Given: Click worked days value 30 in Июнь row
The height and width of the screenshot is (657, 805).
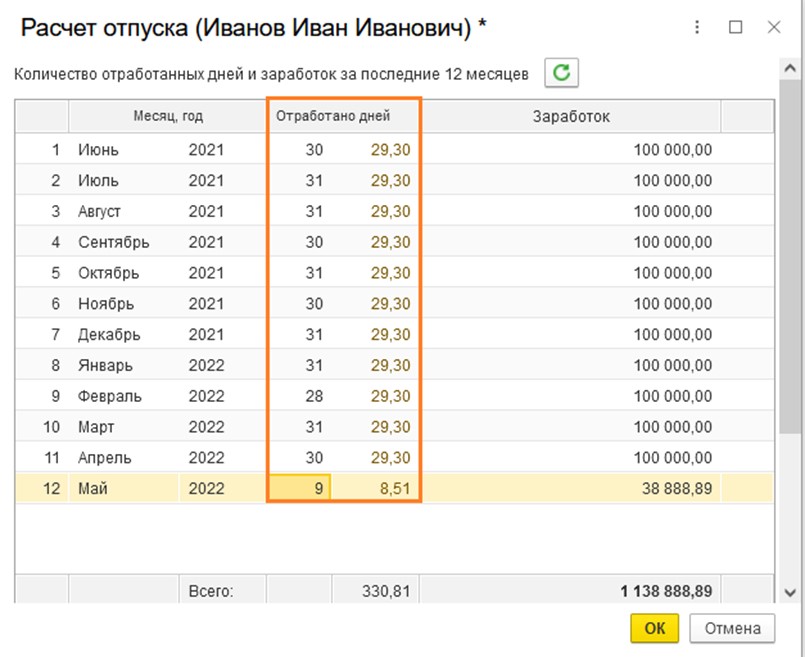Looking at the screenshot, I should click(314, 149).
